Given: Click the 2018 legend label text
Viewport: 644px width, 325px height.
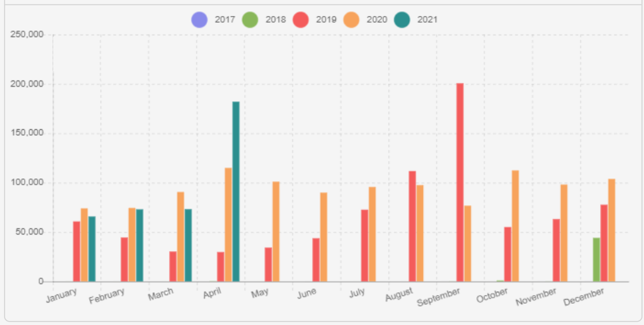Looking at the screenshot, I should (x=275, y=20).
